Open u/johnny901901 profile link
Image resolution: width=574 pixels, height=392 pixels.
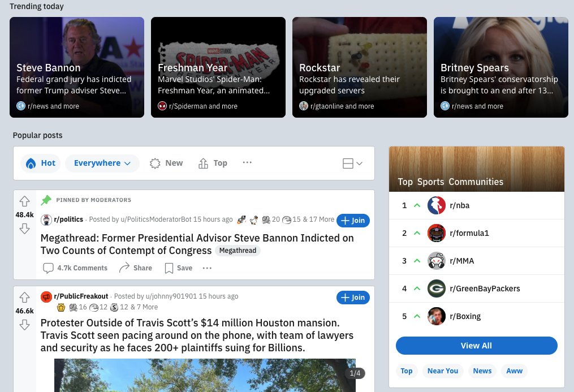click(x=171, y=296)
